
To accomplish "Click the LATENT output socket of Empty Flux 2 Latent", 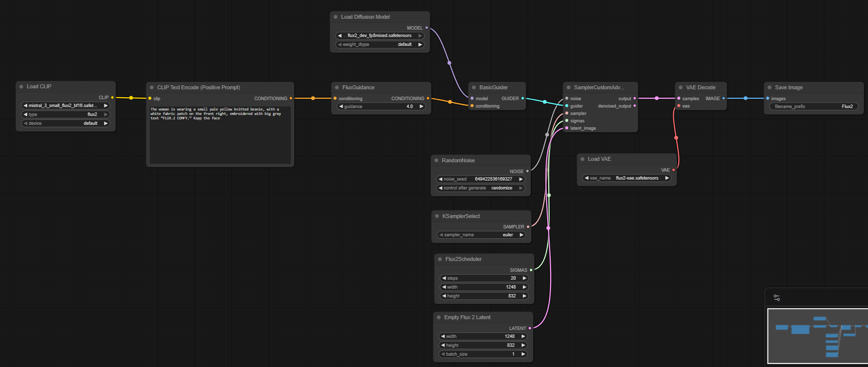I will (x=530, y=328).
